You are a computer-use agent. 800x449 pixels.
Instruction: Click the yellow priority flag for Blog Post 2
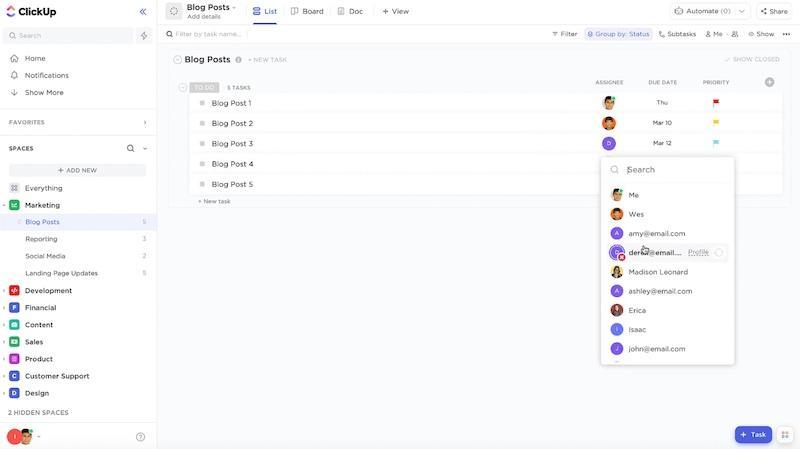pos(716,122)
